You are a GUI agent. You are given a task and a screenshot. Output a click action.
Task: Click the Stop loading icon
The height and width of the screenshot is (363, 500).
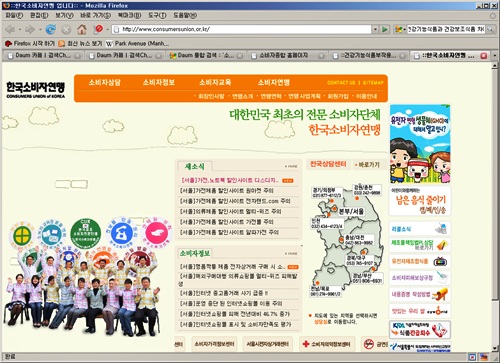coord(66,30)
